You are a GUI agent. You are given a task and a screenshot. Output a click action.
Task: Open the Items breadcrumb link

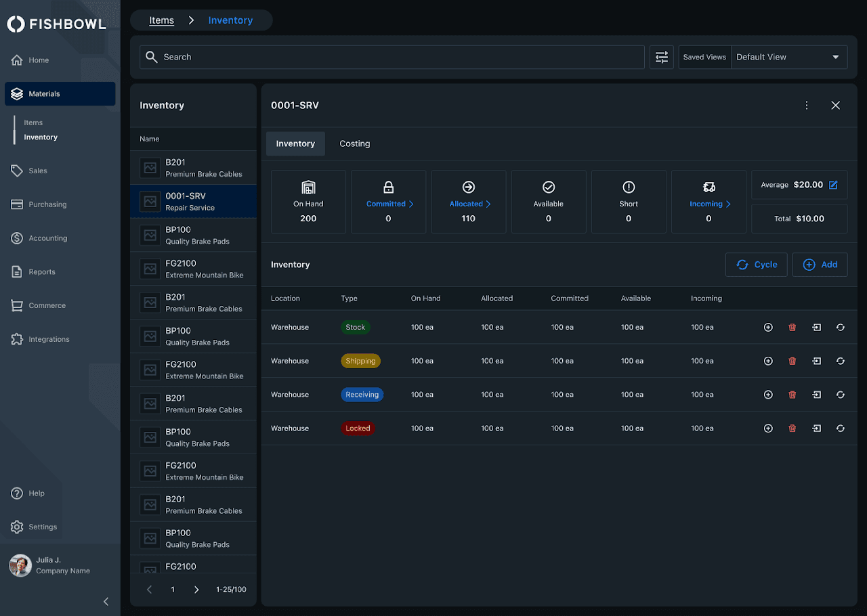click(161, 20)
